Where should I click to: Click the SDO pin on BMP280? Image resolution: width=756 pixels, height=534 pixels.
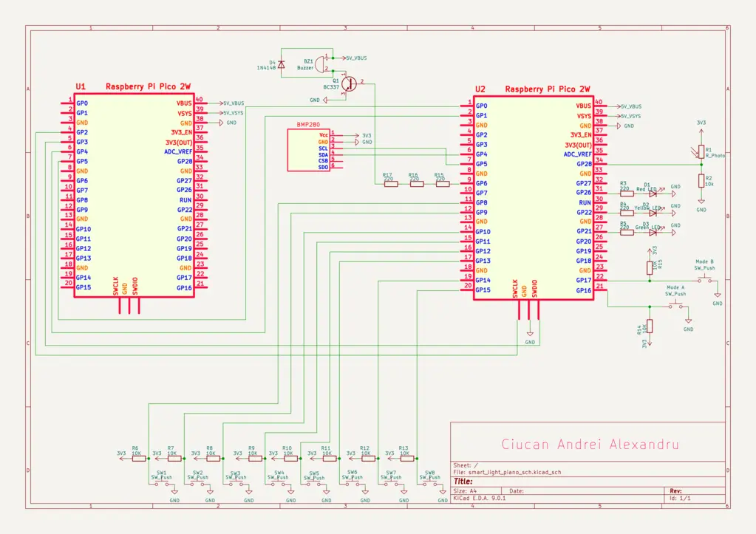pyautogui.click(x=323, y=167)
